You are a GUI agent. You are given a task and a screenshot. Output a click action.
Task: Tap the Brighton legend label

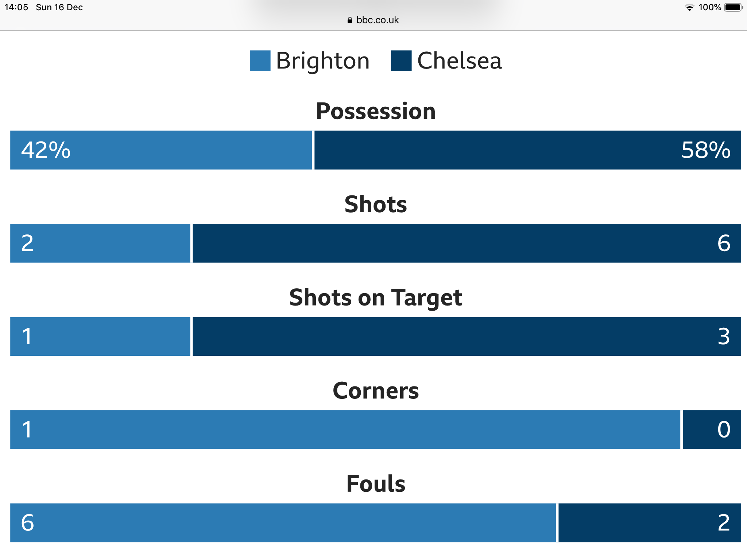323,61
